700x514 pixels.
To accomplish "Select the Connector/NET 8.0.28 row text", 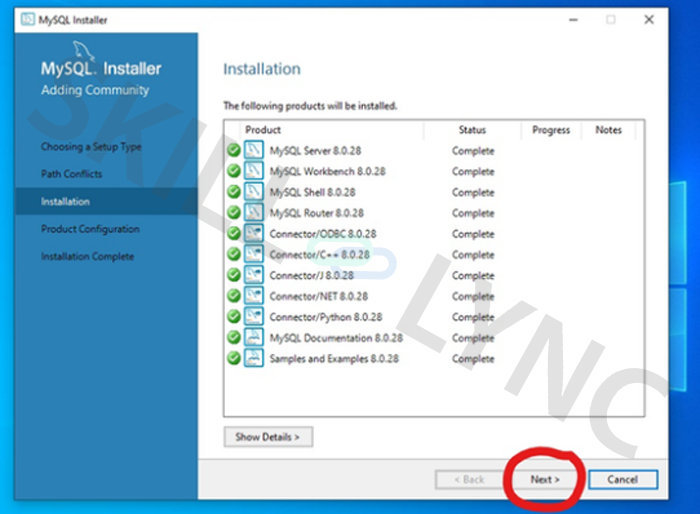I will (319, 296).
